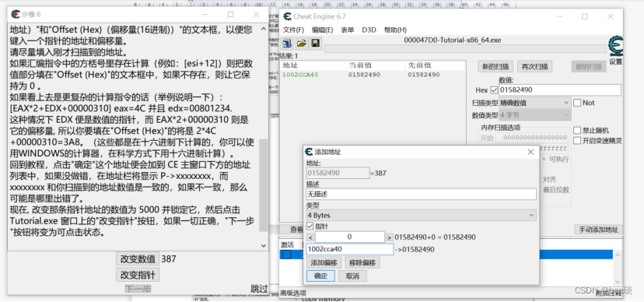This screenshot has height=302, width=644.
Task: Decrease offset with the < button
Action: (310, 237)
